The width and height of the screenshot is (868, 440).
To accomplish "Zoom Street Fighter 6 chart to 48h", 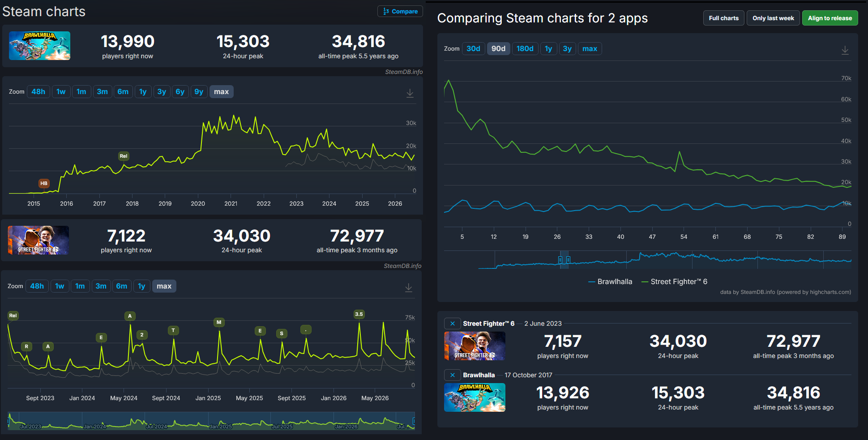I will pyautogui.click(x=37, y=286).
